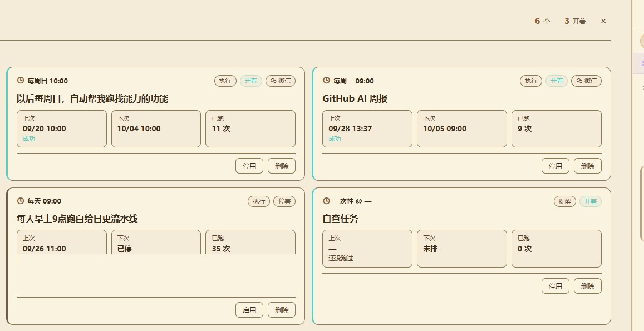Disable the 以后每周日 task with 停用

(249, 166)
